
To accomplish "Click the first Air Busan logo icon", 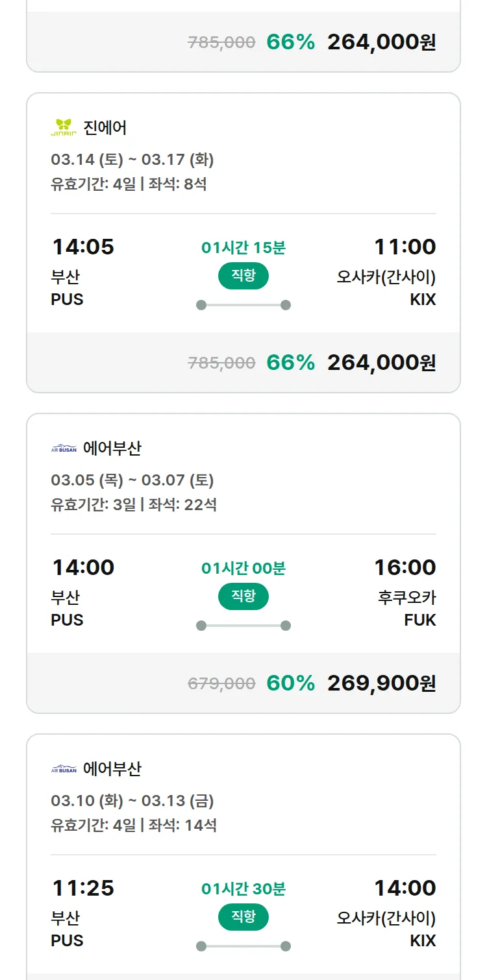I will (64, 448).
